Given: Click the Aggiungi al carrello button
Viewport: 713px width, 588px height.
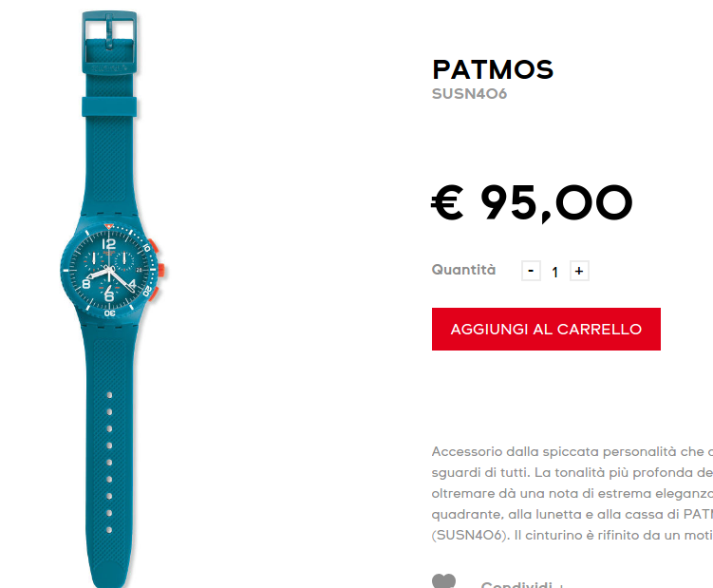Looking at the screenshot, I should point(546,329).
